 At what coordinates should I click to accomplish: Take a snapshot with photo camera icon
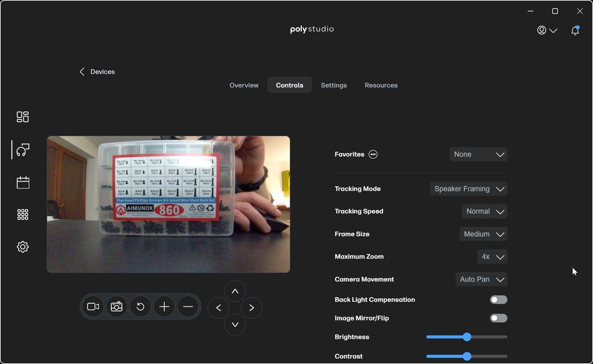[x=116, y=306]
